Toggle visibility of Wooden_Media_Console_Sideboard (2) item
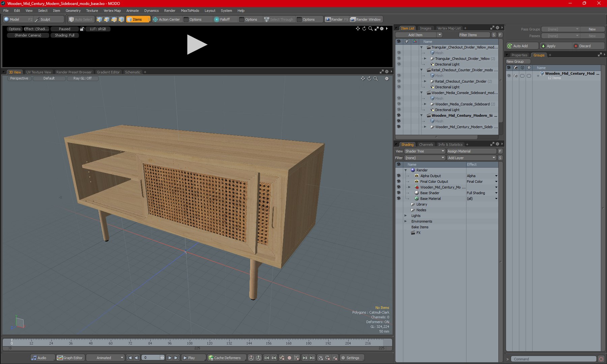The height and width of the screenshot is (364, 607). [399, 104]
